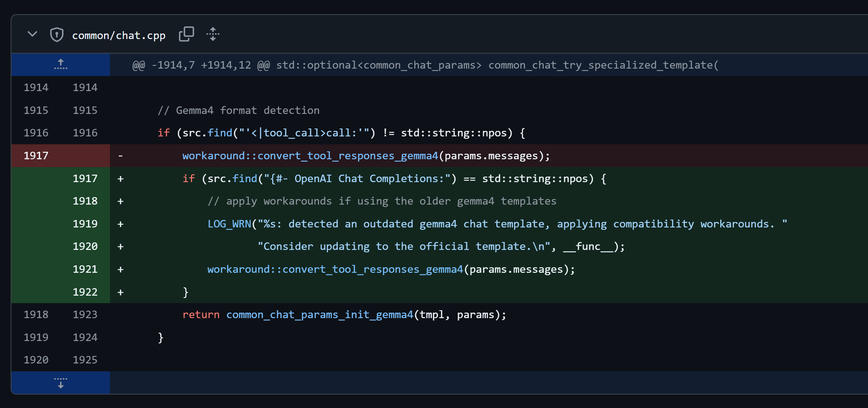This screenshot has height=408, width=868.
Task: Expand hidden lines above line 1914
Action: point(61,65)
